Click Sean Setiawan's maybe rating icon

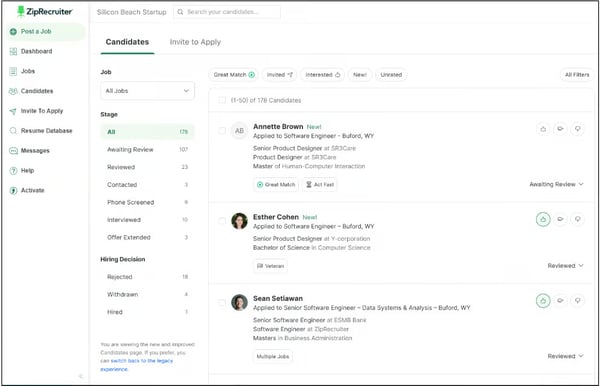pos(560,301)
